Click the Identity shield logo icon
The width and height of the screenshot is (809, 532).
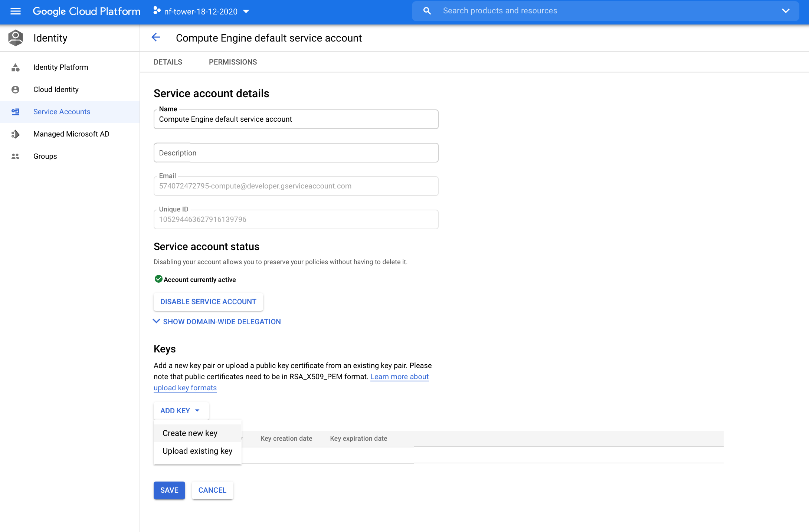pyautogui.click(x=16, y=38)
